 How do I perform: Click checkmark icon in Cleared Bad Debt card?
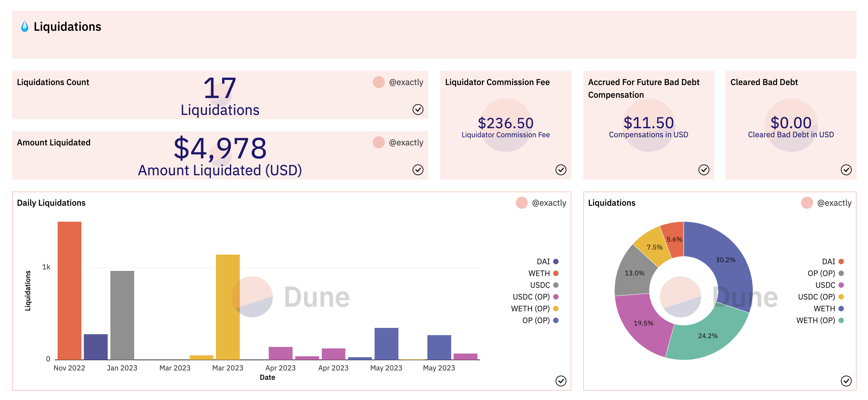click(x=846, y=170)
